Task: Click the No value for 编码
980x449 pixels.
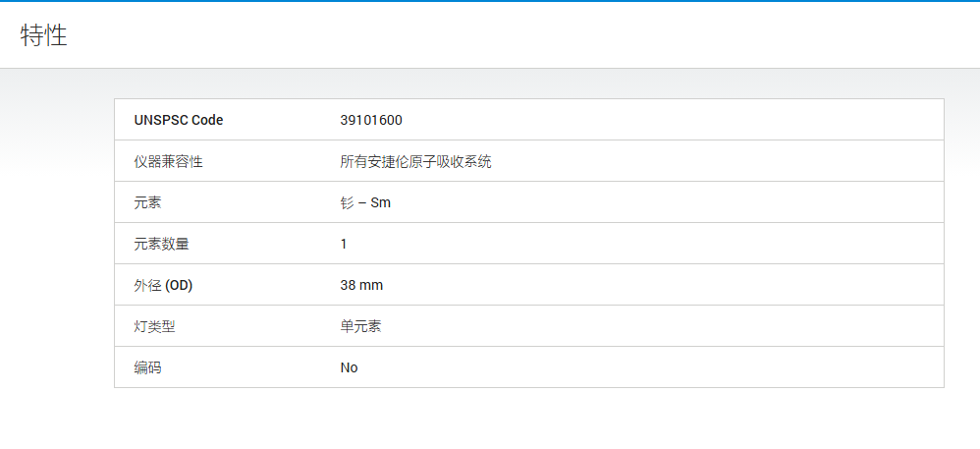Action: 349,368
